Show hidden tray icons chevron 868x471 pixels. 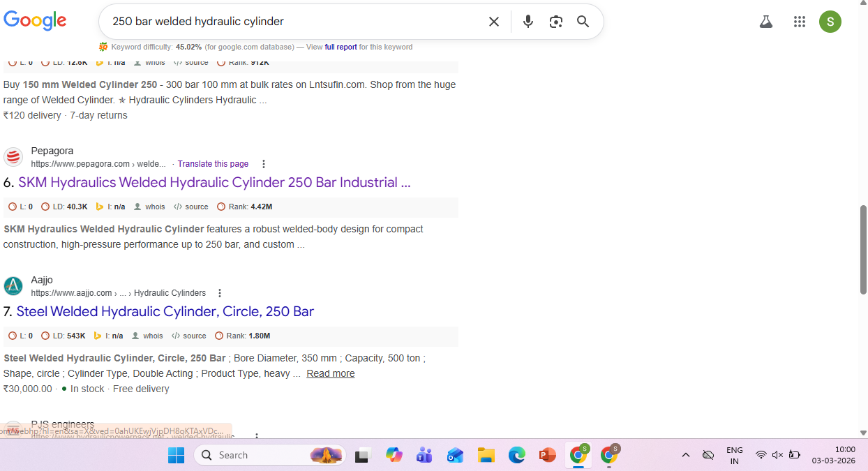coord(686,455)
